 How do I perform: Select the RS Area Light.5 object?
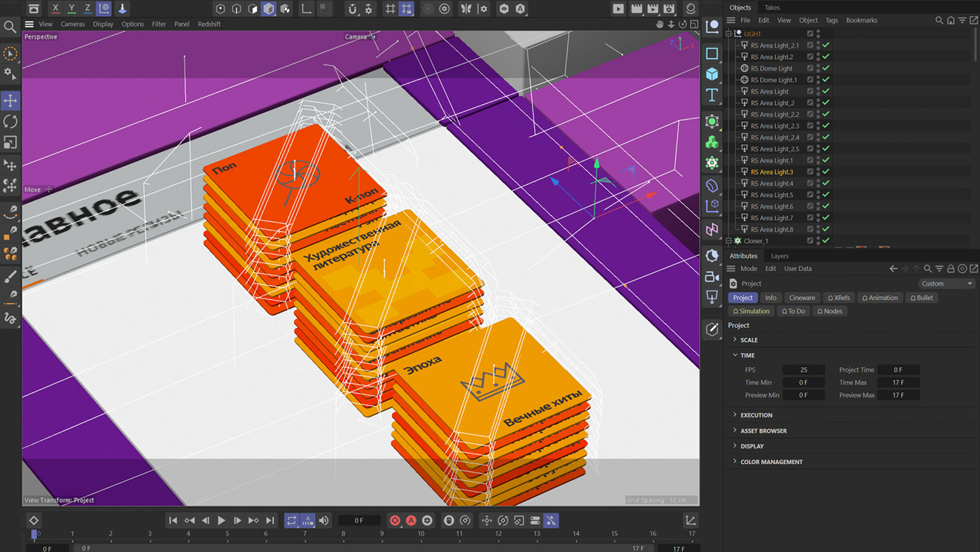[x=771, y=195]
